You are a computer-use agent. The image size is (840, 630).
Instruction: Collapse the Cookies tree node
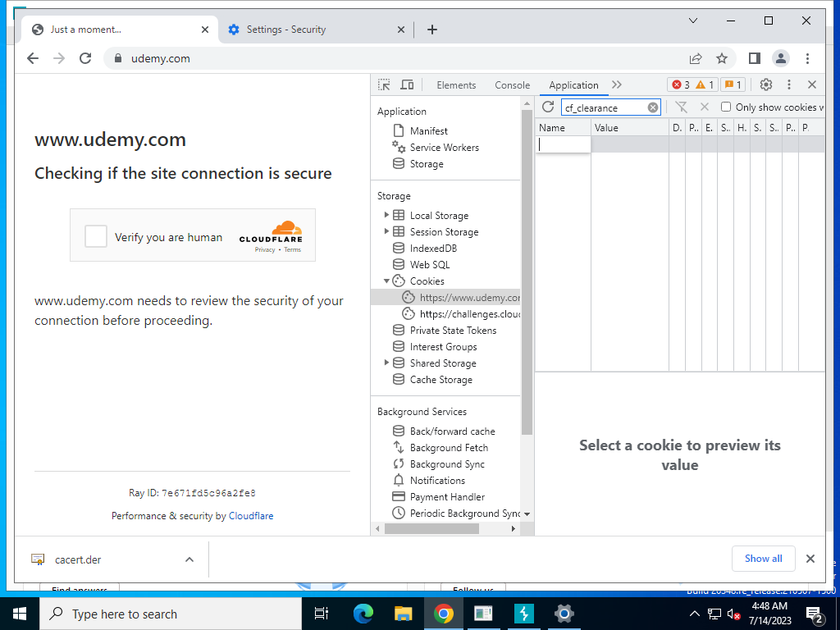[386, 281]
